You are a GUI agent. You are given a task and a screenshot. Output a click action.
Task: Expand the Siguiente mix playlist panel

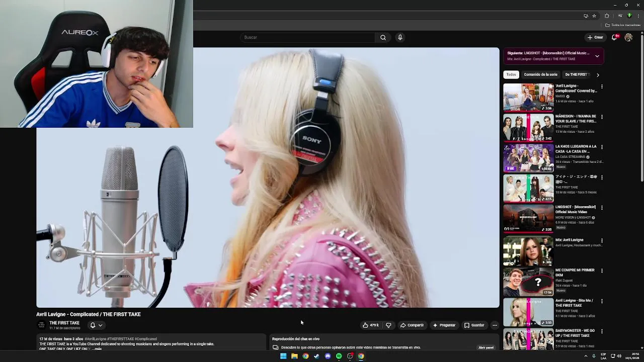(x=597, y=56)
